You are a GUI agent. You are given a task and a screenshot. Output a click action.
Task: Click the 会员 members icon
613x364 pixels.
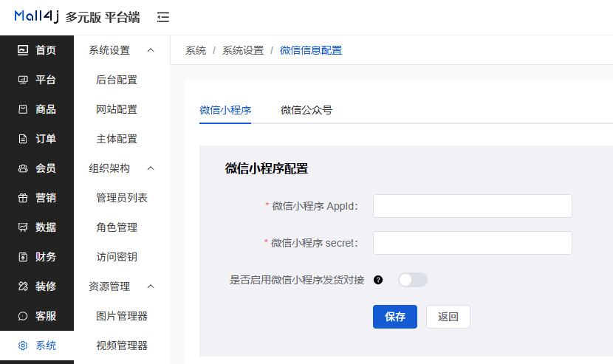(23, 168)
